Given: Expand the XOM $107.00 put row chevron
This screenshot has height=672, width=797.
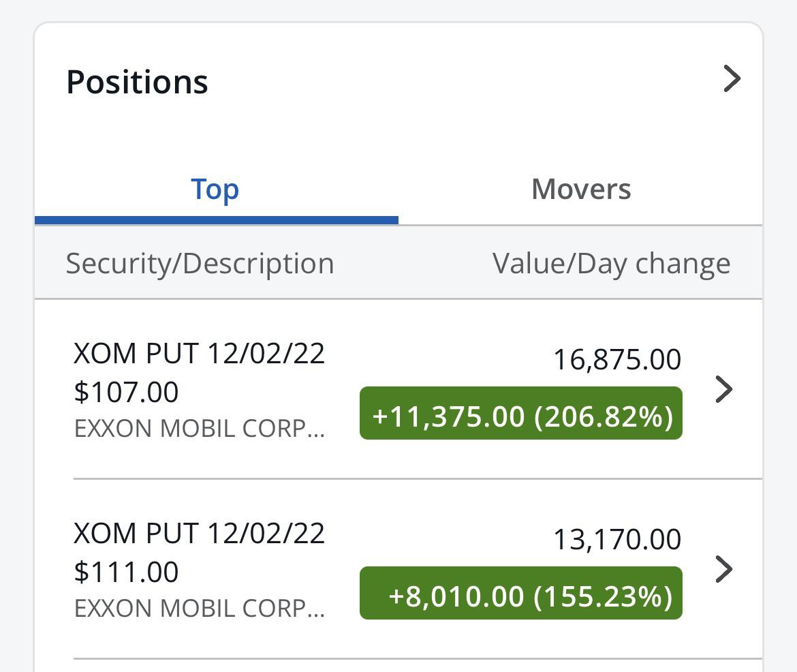Looking at the screenshot, I should (x=723, y=389).
